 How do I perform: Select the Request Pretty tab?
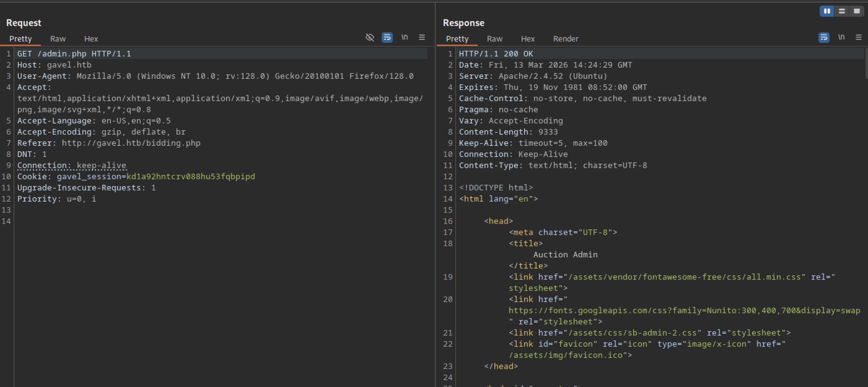click(20, 39)
